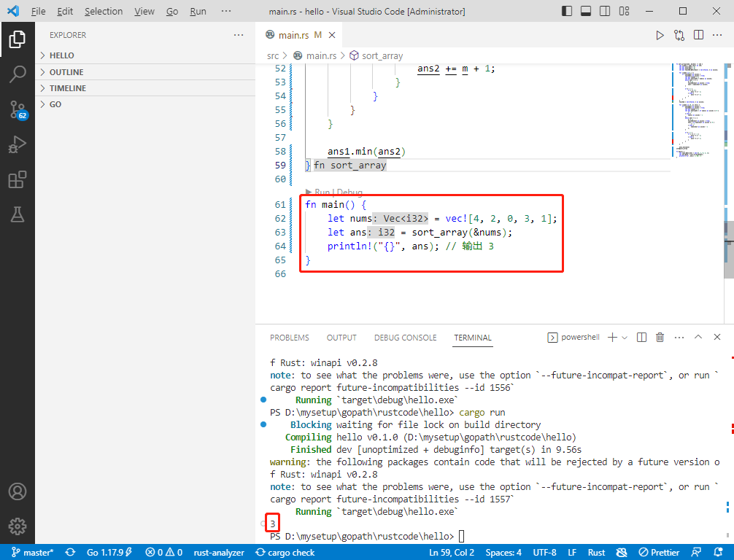Kill terminal with trash icon

[660, 338]
